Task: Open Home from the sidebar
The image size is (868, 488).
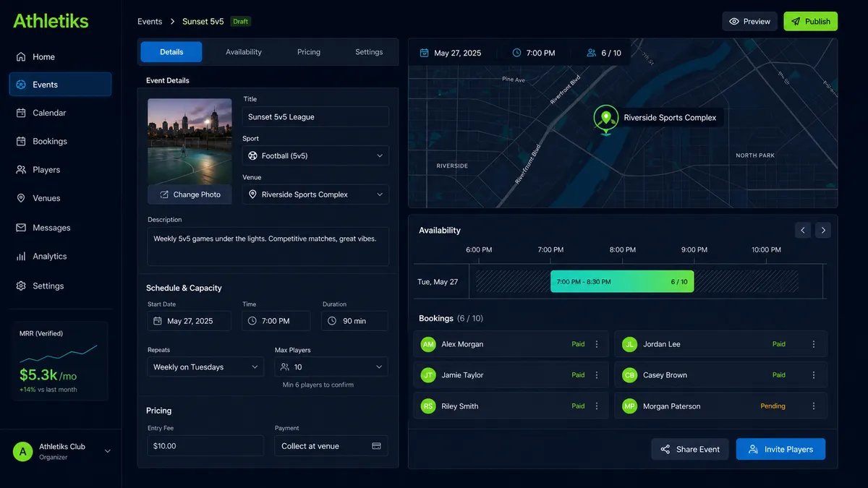Action: point(60,57)
